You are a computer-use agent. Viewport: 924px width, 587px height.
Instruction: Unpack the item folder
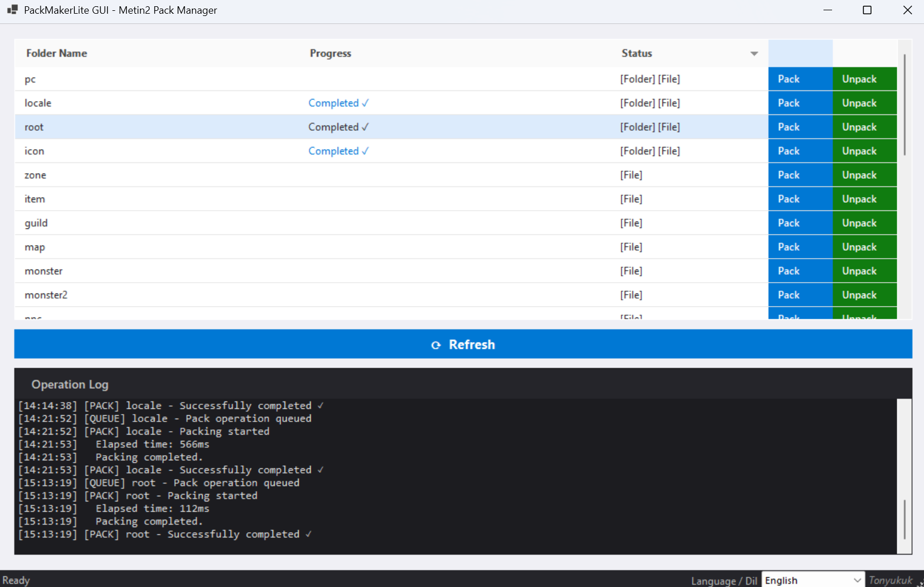point(865,199)
